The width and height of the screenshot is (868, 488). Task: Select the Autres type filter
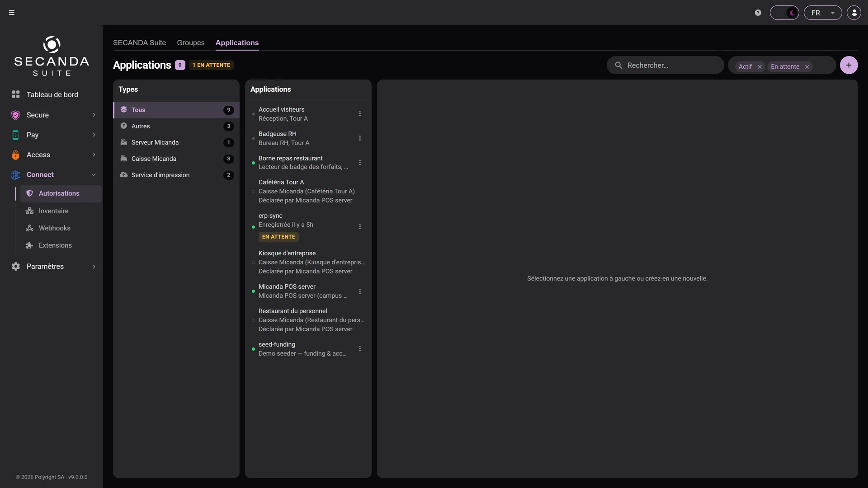click(176, 126)
